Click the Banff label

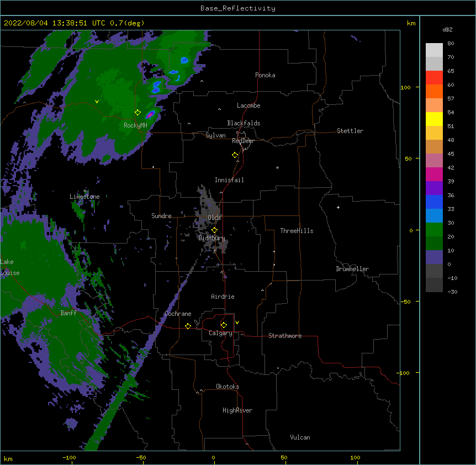coord(68,313)
